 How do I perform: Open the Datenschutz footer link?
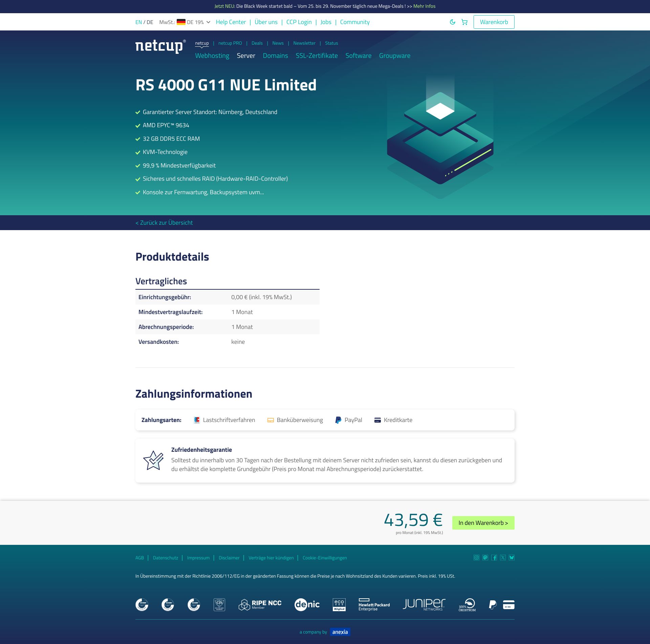click(x=166, y=558)
